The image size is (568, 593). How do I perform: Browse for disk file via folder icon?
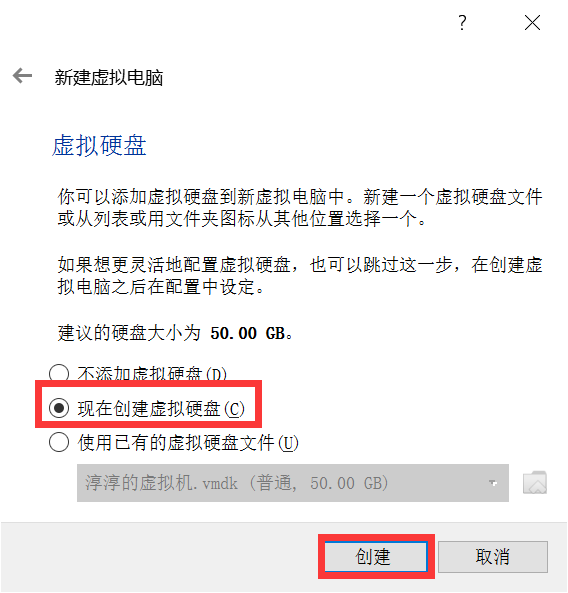[535, 483]
